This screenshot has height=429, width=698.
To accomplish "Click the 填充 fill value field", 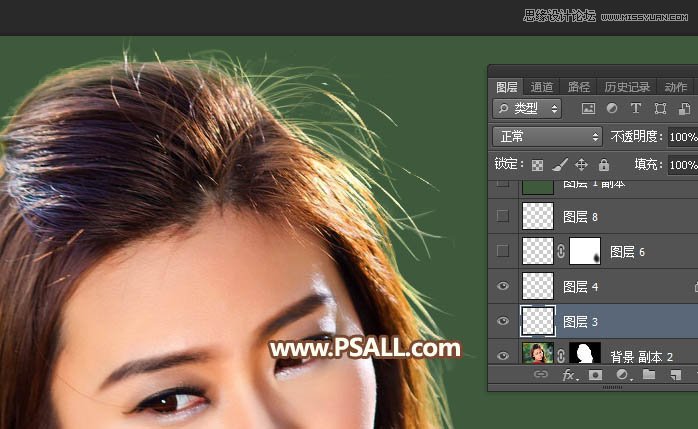I will 683,165.
